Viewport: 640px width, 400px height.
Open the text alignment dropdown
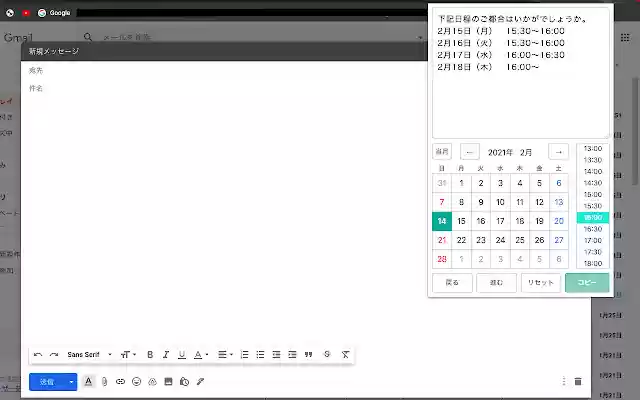tap(225, 355)
